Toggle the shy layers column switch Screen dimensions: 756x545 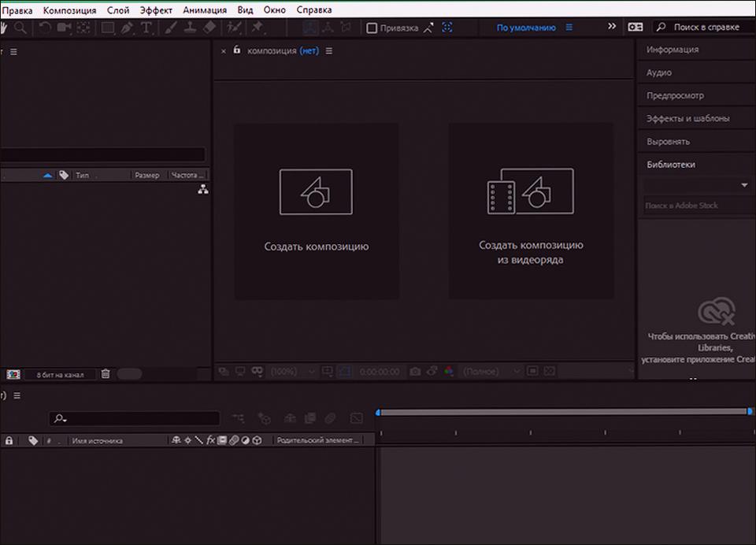(176, 440)
